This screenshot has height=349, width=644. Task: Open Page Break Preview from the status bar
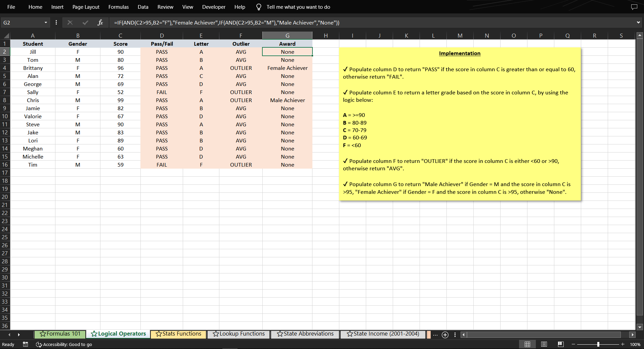point(560,344)
